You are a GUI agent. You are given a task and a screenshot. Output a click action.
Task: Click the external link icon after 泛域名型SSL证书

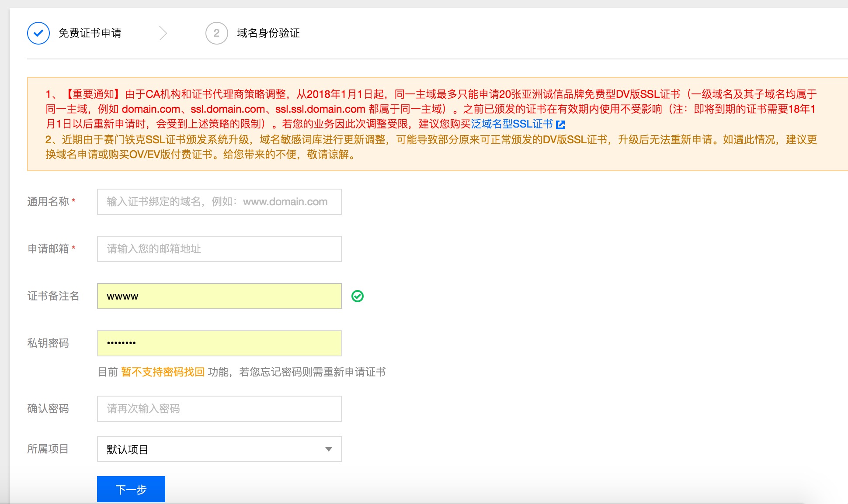[x=560, y=125]
